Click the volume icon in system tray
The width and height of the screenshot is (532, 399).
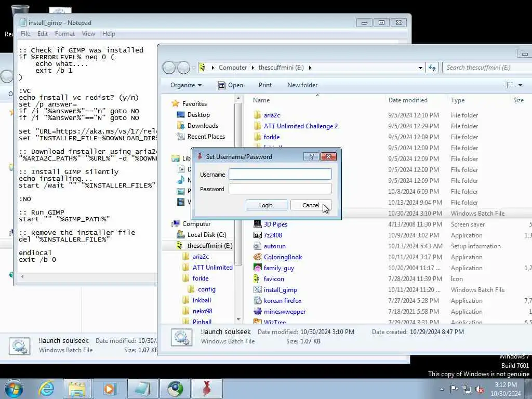[480, 390]
